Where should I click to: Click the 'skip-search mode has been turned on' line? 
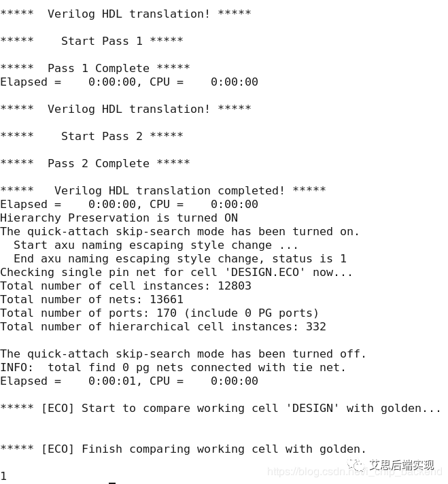tap(180, 231)
